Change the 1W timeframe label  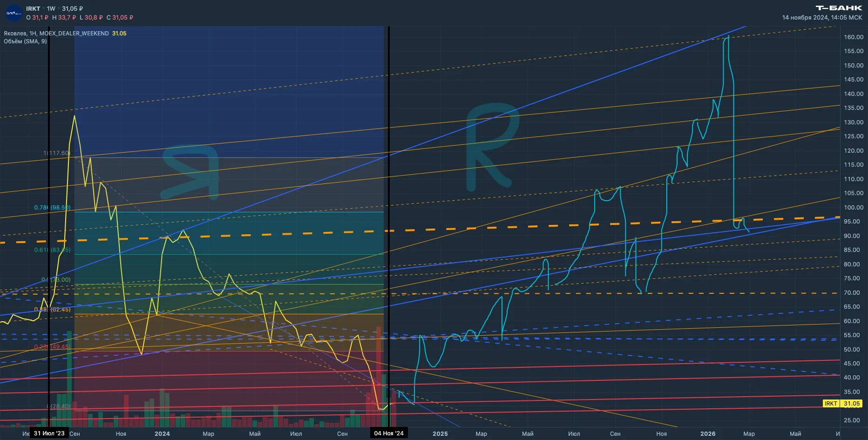pos(51,8)
